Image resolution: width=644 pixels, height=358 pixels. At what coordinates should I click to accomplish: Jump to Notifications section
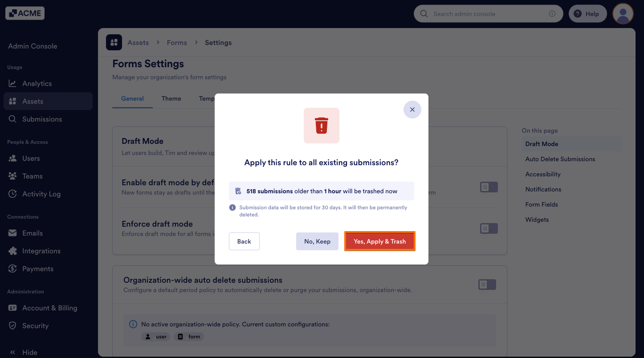pyautogui.click(x=543, y=189)
